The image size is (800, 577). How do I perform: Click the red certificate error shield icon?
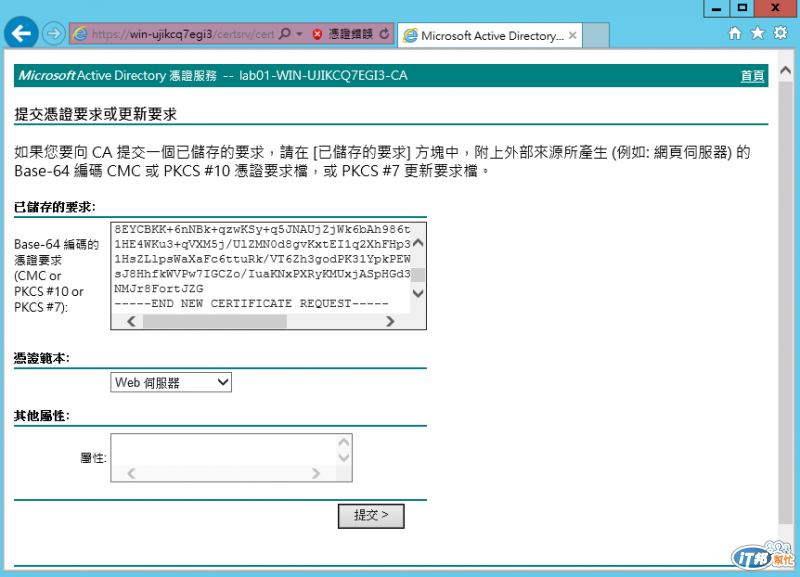(x=317, y=34)
